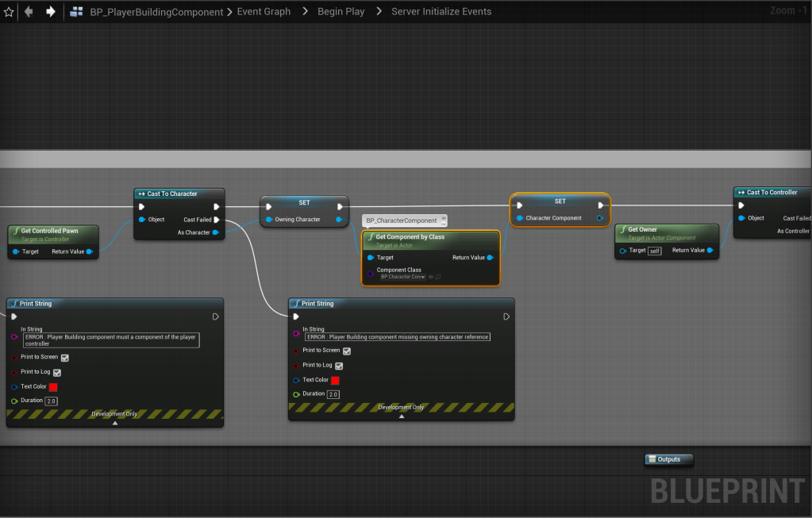Expand the left Print String node's advanced arrow

point(115,423)
